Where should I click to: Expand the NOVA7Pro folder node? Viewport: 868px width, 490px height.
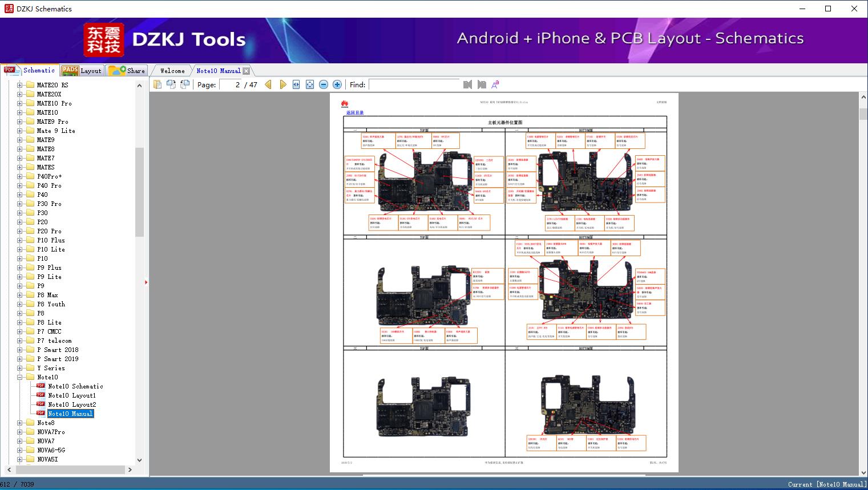pyautogui.click(x=20, y=432)
